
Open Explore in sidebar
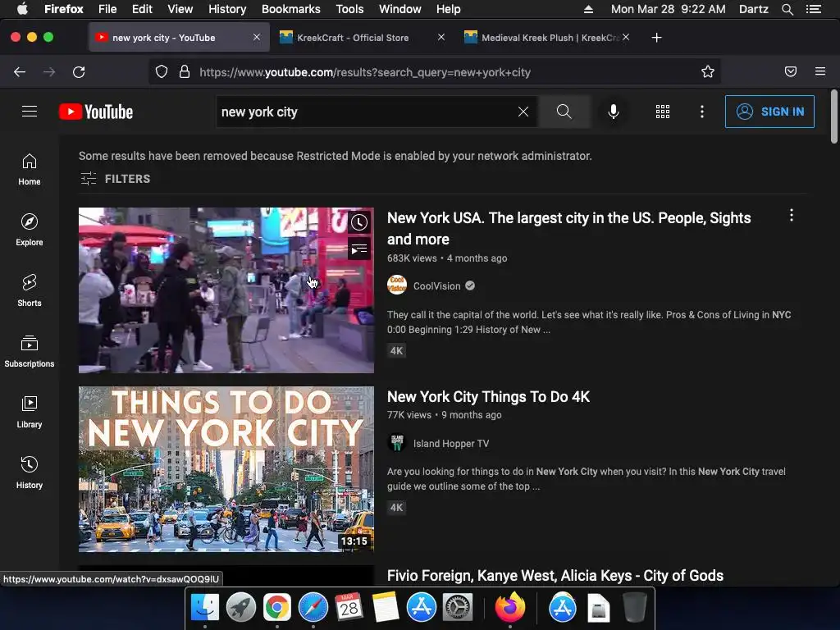[x=30, y=231]
